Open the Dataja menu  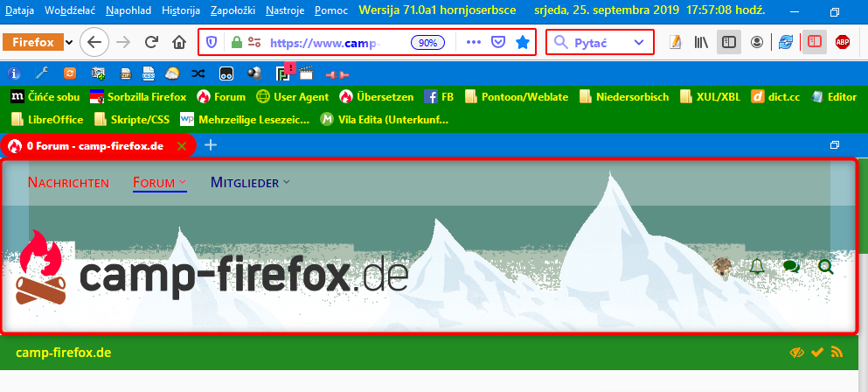tap(19, 10)
